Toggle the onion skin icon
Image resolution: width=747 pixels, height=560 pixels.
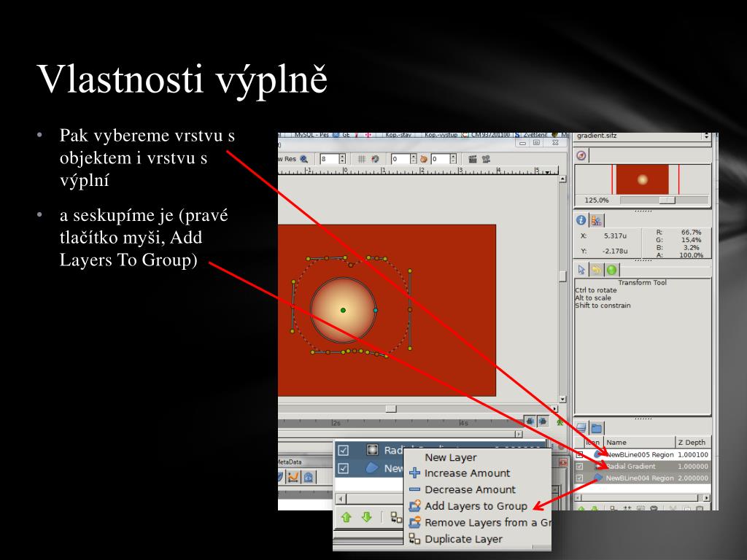424,159
